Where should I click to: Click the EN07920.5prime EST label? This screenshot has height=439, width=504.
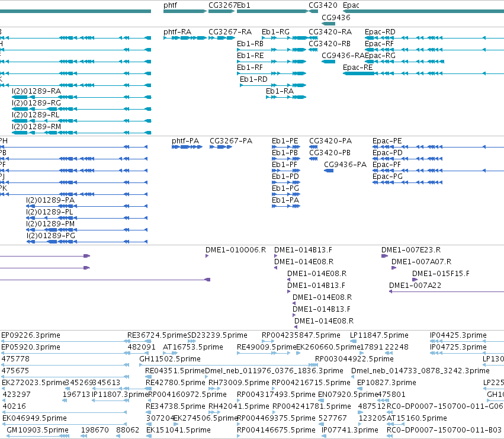point(348,395)
